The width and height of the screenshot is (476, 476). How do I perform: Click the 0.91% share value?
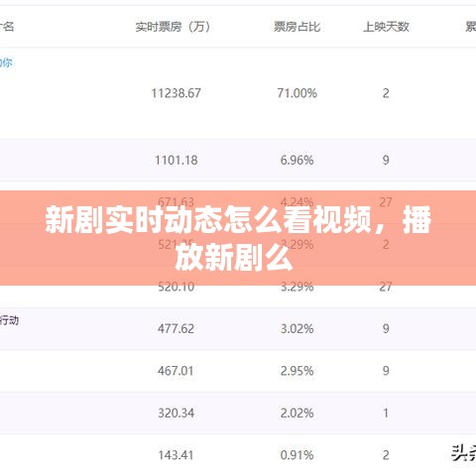297,455
